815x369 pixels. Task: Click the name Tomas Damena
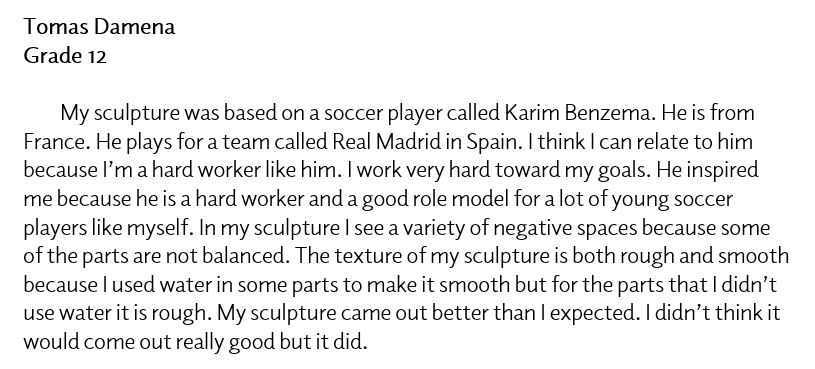point(99,27)
